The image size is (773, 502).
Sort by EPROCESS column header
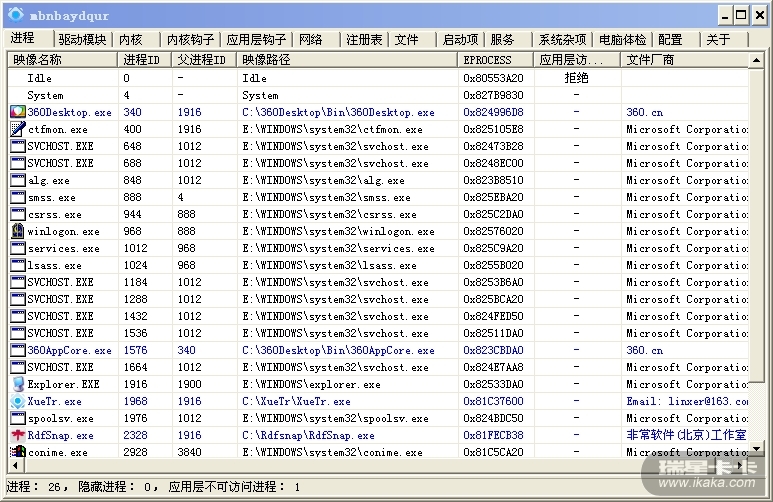495,60
